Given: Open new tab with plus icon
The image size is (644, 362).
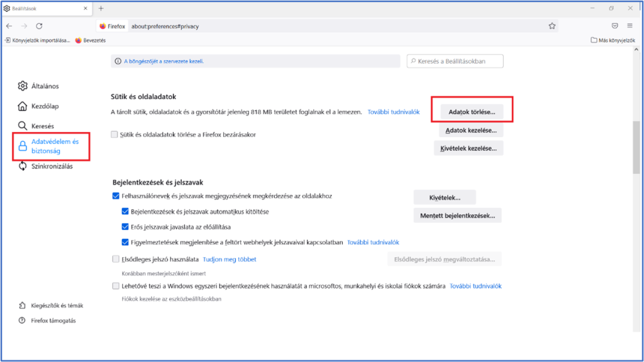Looking at the screenshot, I should 101,8.
